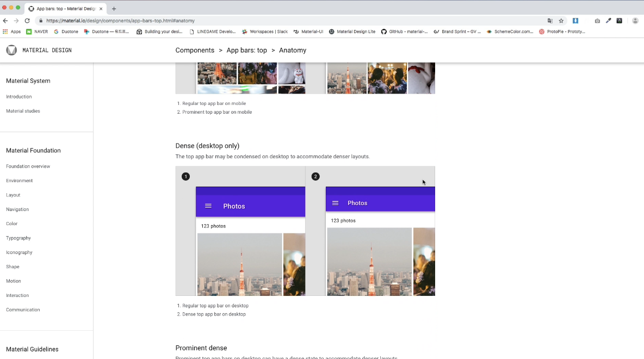This screenshot has height=359, width=644.
Task: Click the Anatomy breadcrumb
Action: click(293, 50)
